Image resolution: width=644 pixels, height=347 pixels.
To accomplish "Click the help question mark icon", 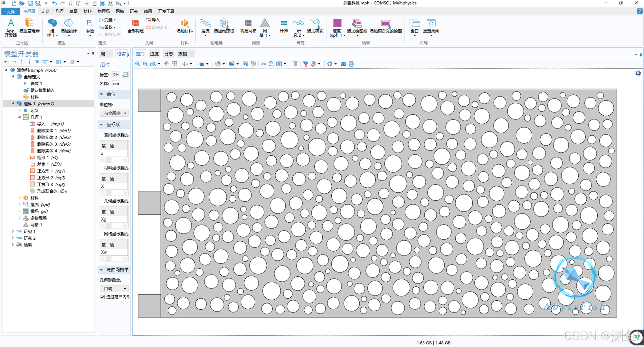I will tap(639, 11).
